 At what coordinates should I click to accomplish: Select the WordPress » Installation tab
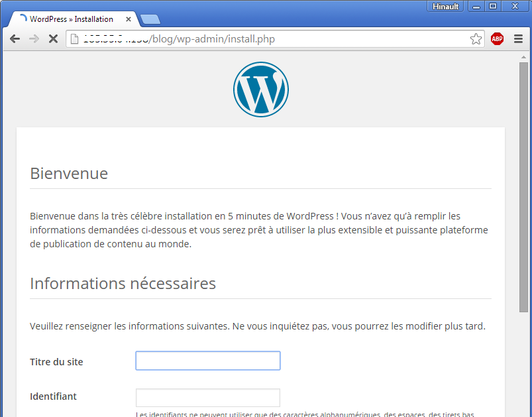click(71, 19)
